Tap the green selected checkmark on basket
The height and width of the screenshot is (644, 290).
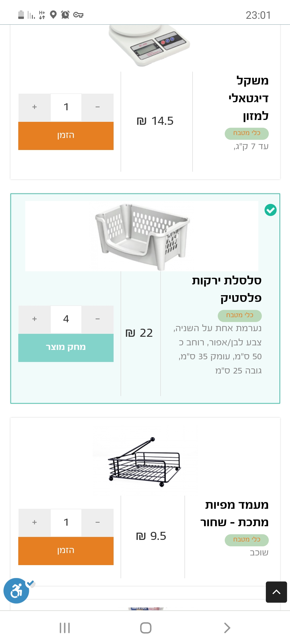[270, 210]
